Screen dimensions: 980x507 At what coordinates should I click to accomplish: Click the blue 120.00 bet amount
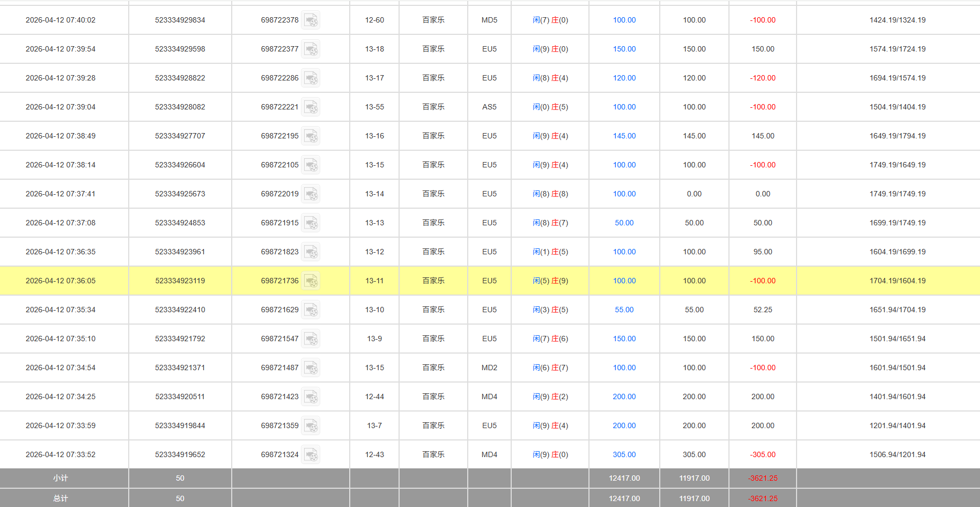pyautogui.click(x=624, y=78)
